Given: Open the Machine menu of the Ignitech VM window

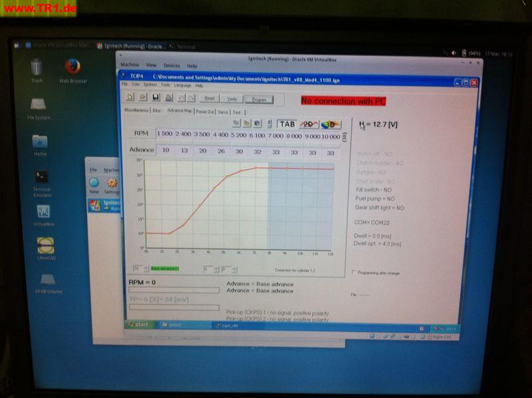Looking at the screenshot, I should [130, 65].
